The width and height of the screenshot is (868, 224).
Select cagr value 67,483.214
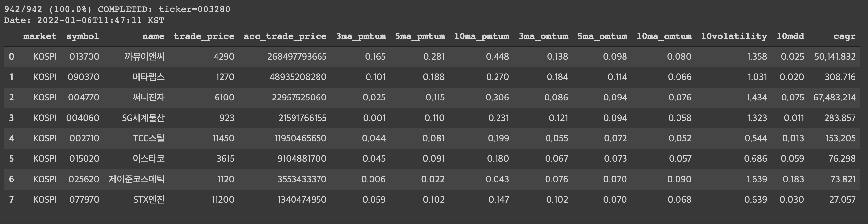point(834,98)
